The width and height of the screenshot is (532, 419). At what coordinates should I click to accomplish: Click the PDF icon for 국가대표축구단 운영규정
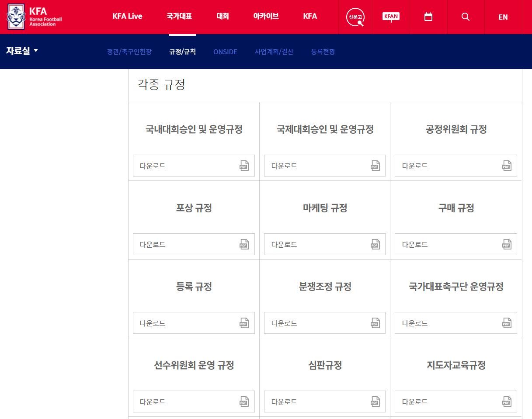pos(507,323)
